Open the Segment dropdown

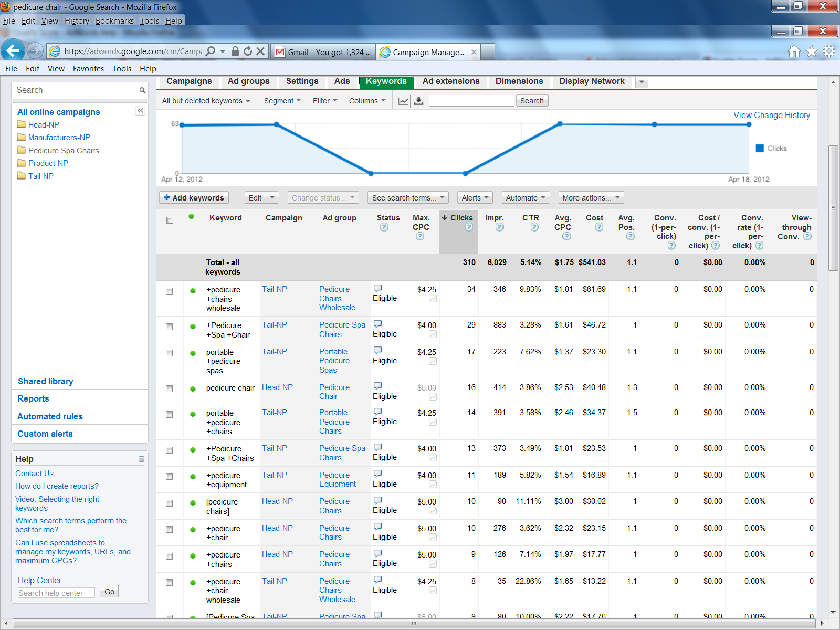[282, 101]
